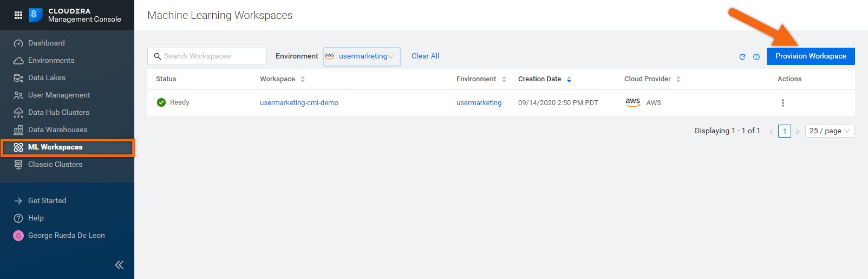Open usermarketing-cml-demo workspace link
Viewport: 868px width, 279px height.
click(x=299, y=102)
